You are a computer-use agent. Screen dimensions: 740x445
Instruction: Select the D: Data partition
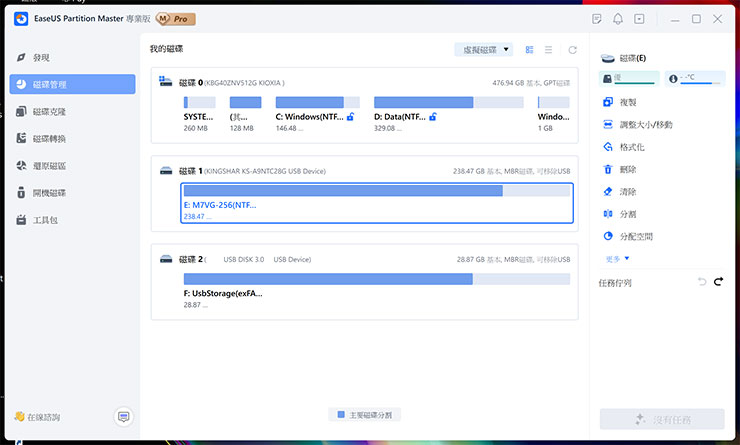click(448, 114)
